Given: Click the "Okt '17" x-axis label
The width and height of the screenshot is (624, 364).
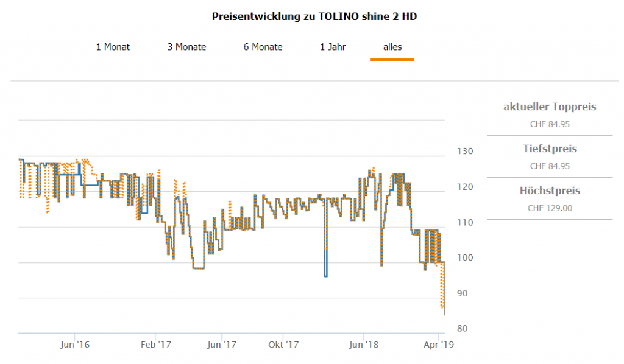Looking at the screenshot, I should (x=283, y=345).
